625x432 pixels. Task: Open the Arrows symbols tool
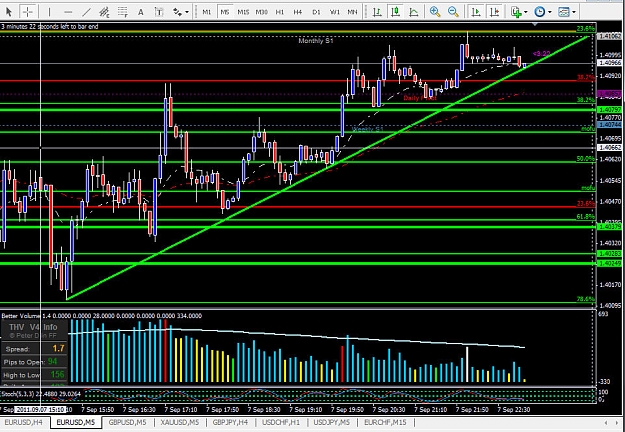point(177,12)
